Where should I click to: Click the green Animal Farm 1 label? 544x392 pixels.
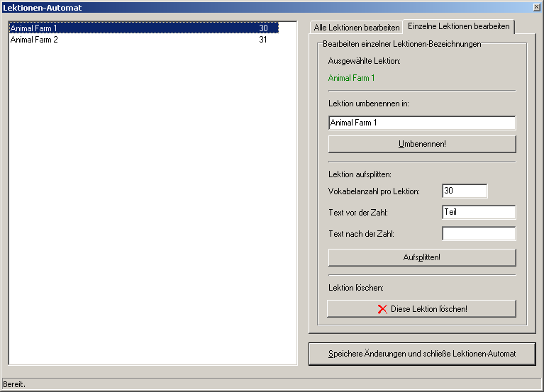[352, 78]
